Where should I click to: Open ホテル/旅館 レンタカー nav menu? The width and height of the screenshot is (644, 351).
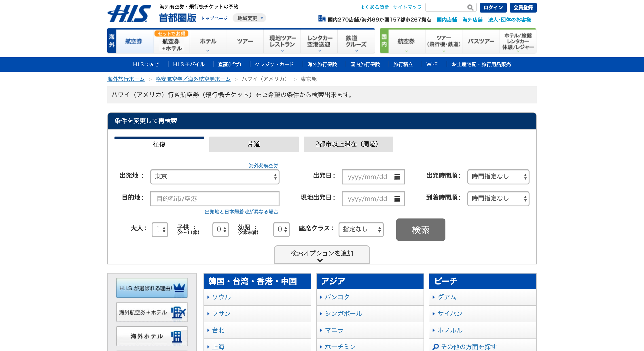[518, 41]
